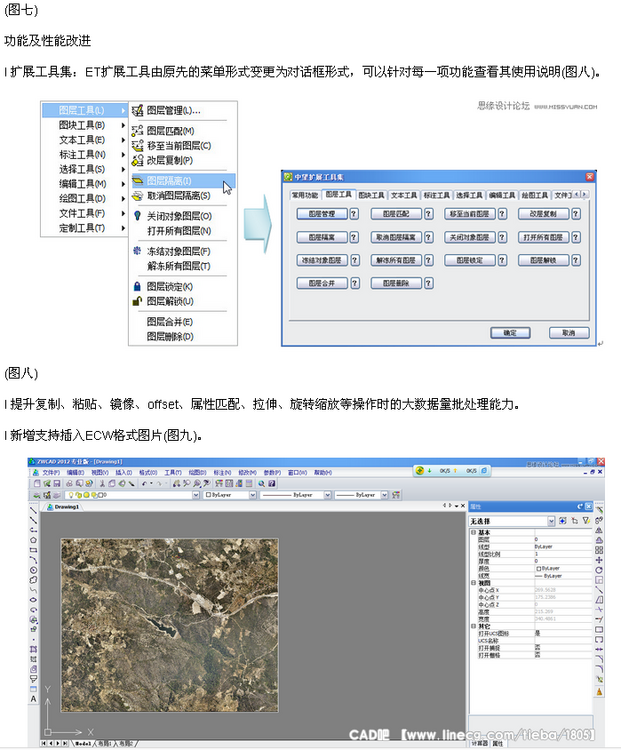This screenshot has width=621, height=750.
Task: Click quick select icon in properties panel
Action: tap(563, 521)
